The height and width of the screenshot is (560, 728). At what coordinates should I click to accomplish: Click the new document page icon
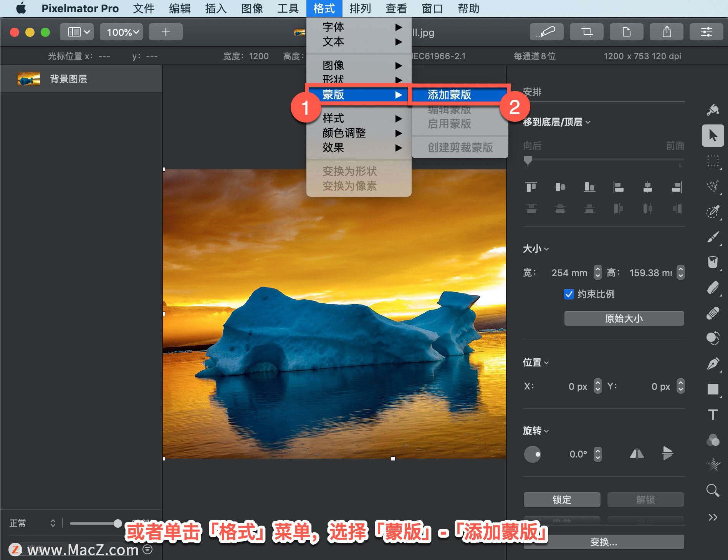coord(626,32)
